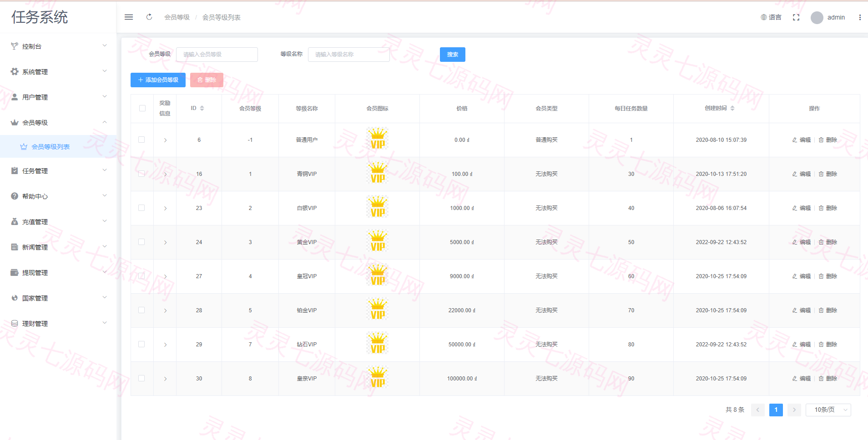Select 会员等级列表 in the sidebar
Viewport: 868px width, 440px height.
click(x=58, y=146)
